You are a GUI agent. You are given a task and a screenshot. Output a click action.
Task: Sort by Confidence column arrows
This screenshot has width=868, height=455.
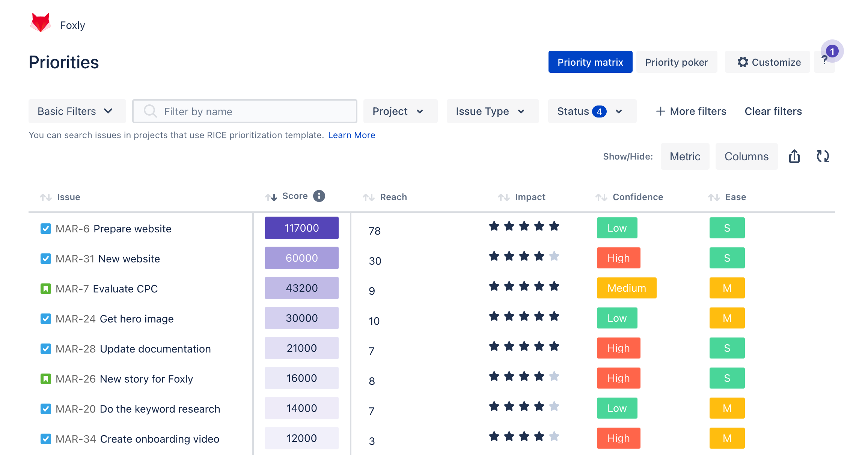click(x=601, y=197)
